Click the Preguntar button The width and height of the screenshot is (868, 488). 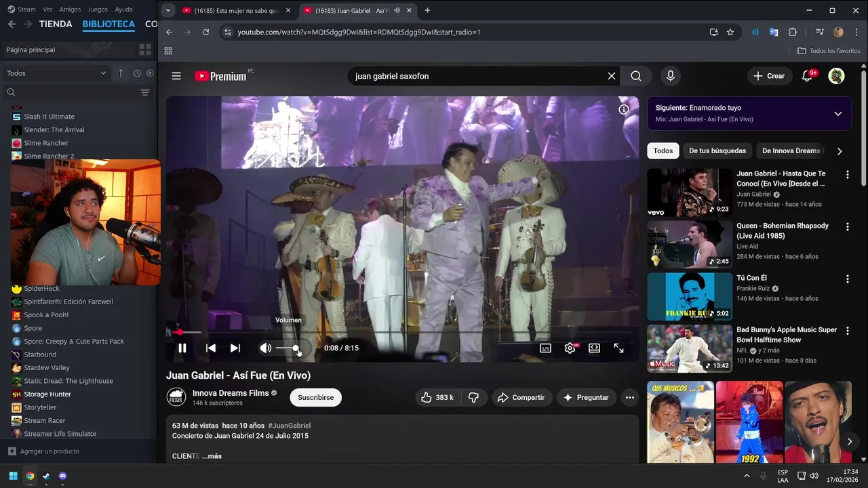pos(586,397)
